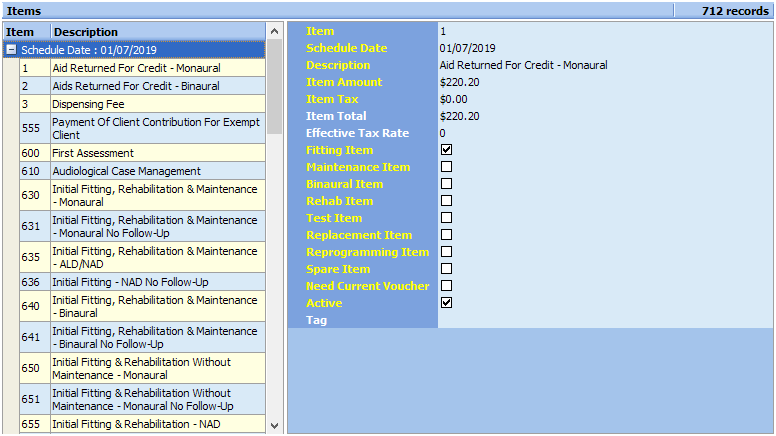Select the First Assessment row

[143, 153]
